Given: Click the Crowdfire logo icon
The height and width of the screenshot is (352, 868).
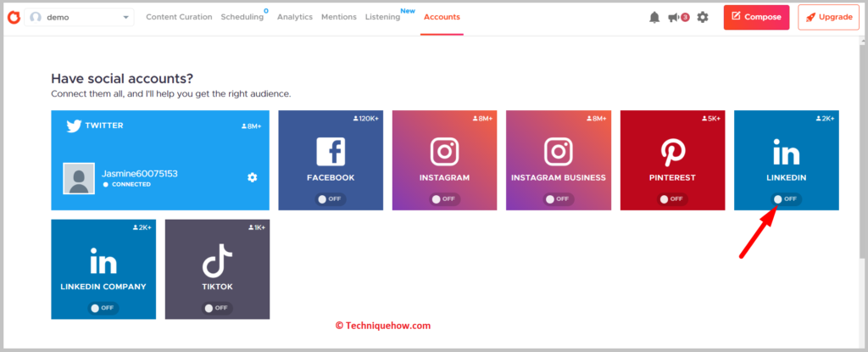Looking at the screenshot, I should coord(14,17).
